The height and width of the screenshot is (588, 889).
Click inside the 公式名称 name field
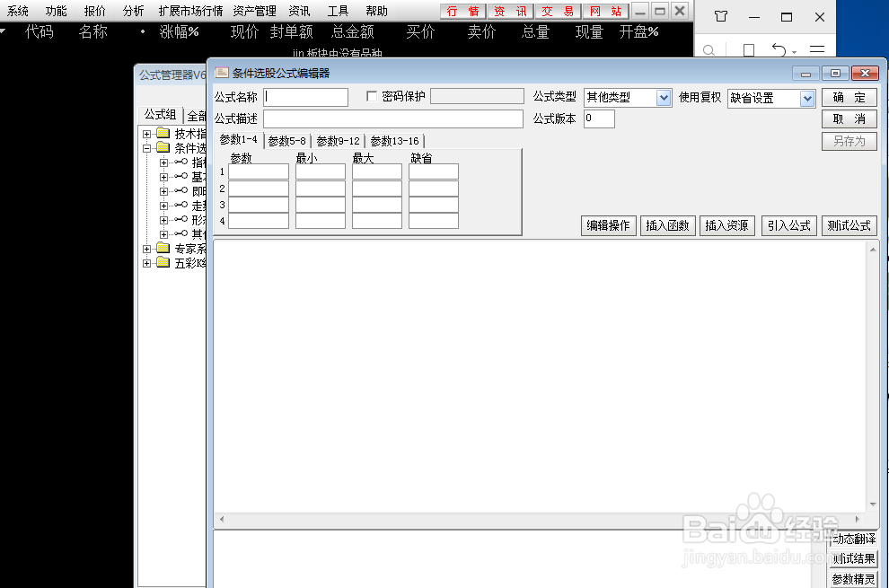[305, 96]
